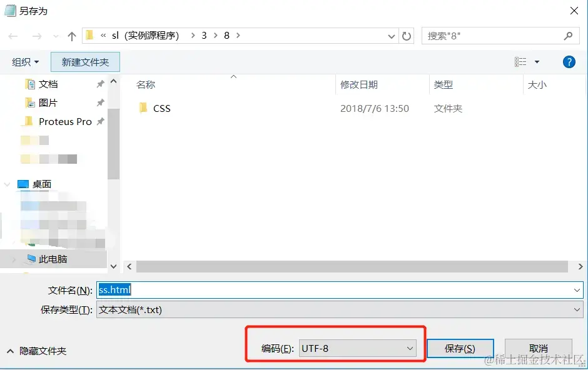Expand the chevron after breadcrumb 8
The height and width of the screenshot is (370, 588).
pos(238,36)
